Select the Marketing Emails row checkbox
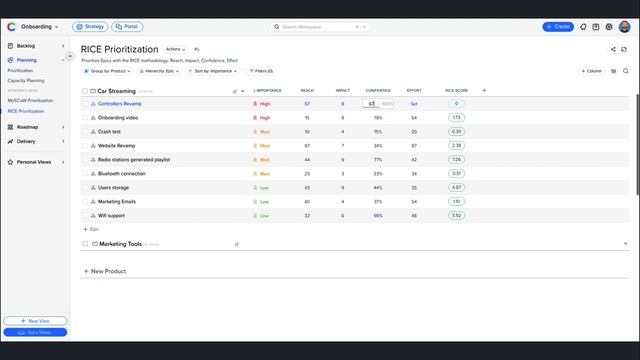Viewport: 640px width, 360px height. 85,202
